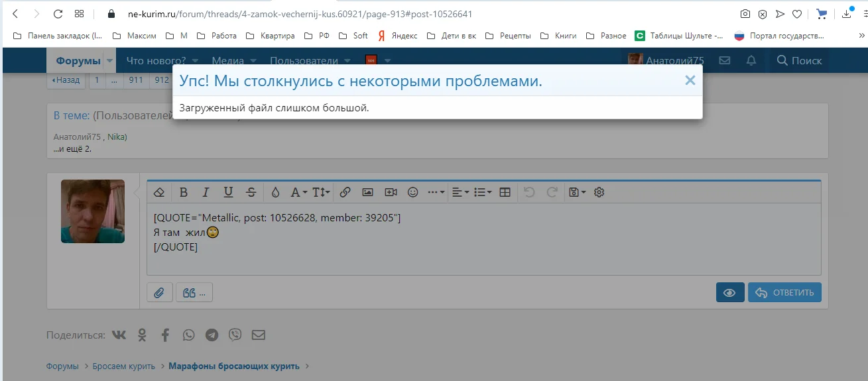
Task: Open the Анатолий75 account menu
Action: click(666, 60)
